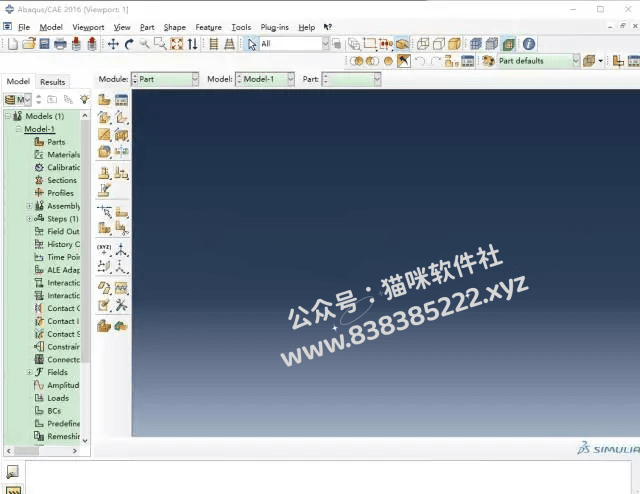Click the Create Datum Axis icon
This screenshot has height=494, width=640.
pos(121,249)
